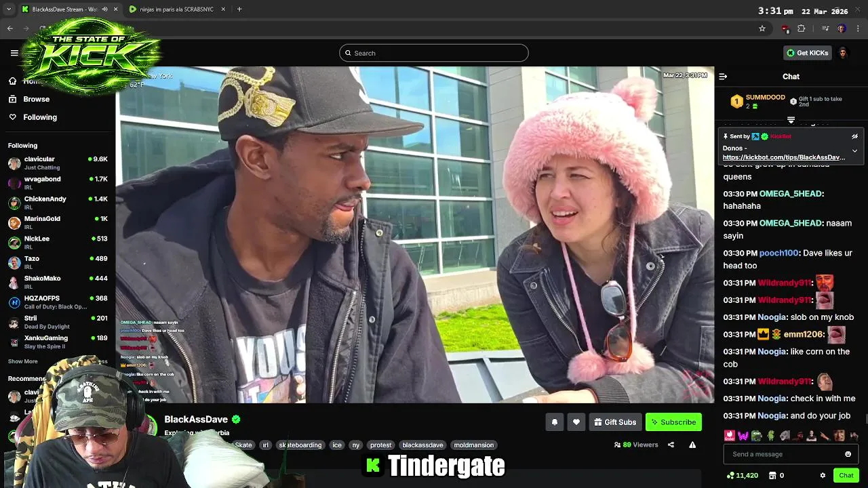Mute the BlackAssDave tab audio
Image resolution: width=868 pixels, height=488 pixels.
tap(104, 9)
